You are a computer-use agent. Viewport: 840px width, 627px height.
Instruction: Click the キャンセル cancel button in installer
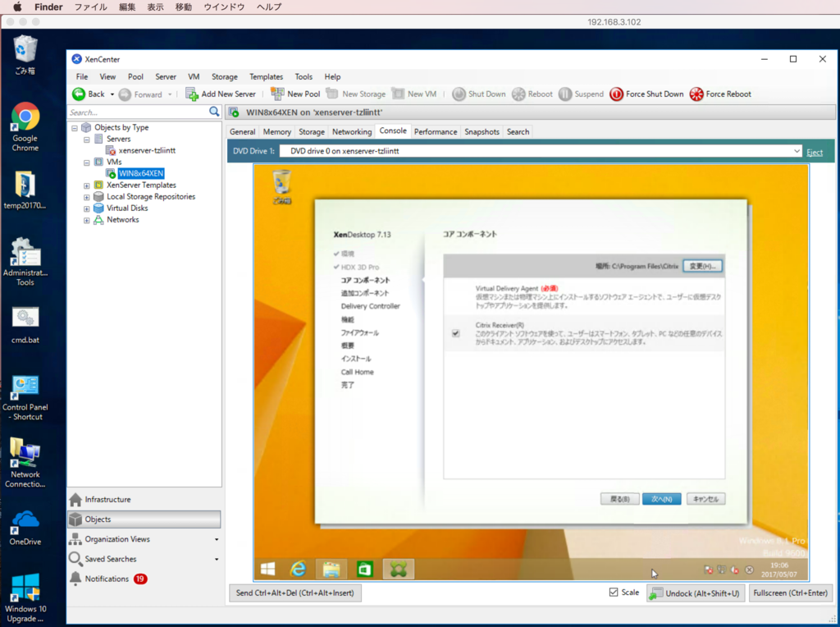(705, 499)
